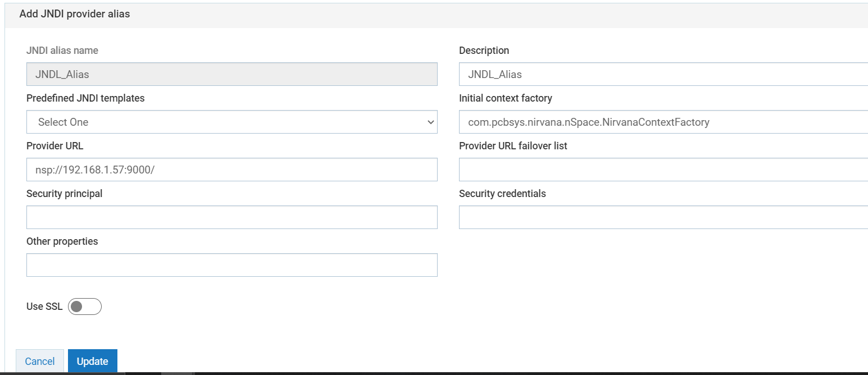The image size is (868, 375).
Task: Select the Initial context factory input field
Action: tap(663, 122)
